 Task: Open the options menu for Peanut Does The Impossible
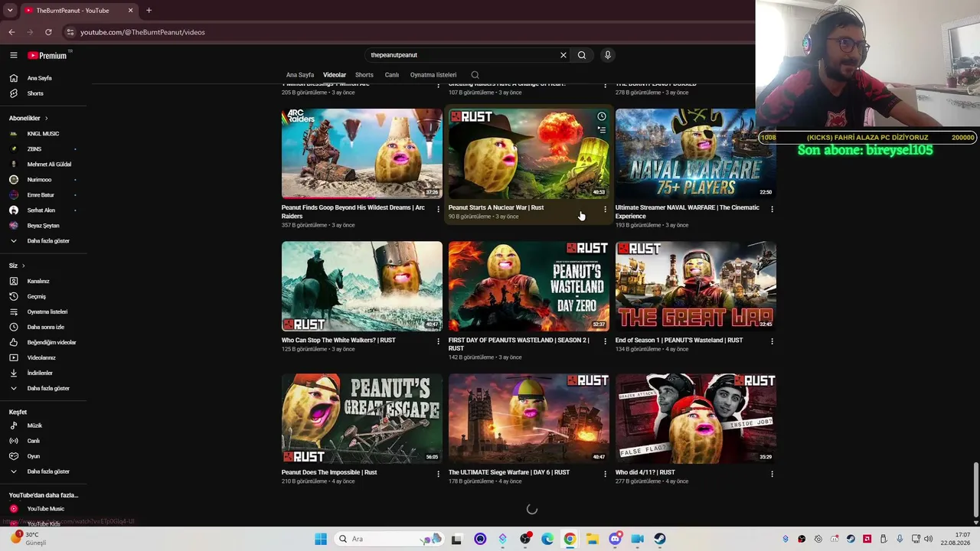click(x=438, y=474)
